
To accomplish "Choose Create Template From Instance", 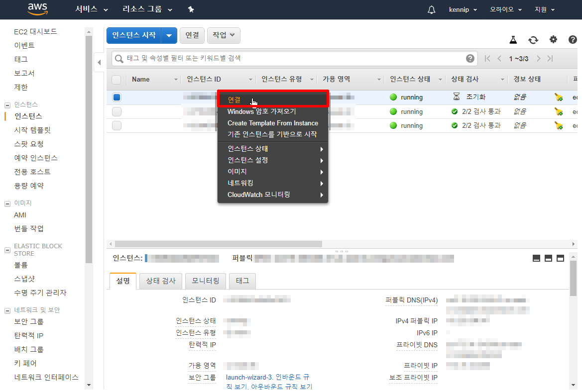I will pyautogui.click(x=273, y=123).
